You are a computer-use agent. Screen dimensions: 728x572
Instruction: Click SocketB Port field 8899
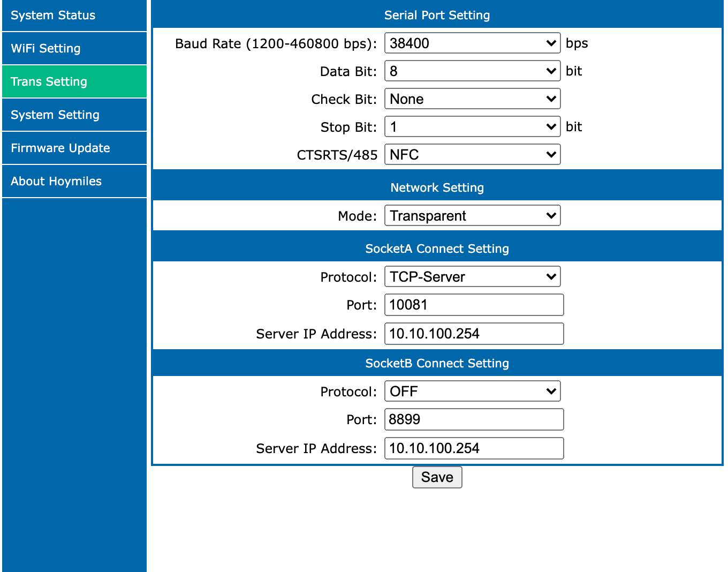[474, 419]
